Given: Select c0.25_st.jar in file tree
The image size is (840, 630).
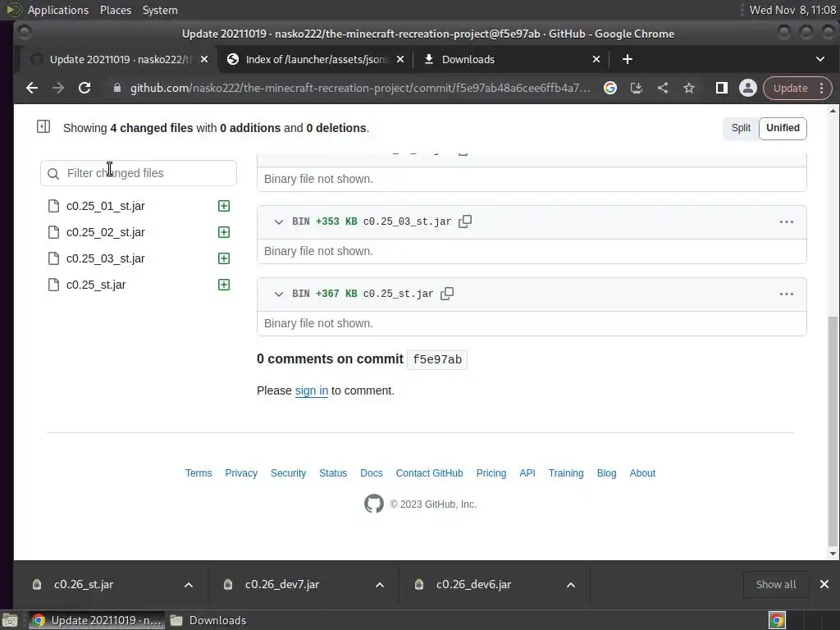Looking at the screenshot, I should click(x=96, y=285).
